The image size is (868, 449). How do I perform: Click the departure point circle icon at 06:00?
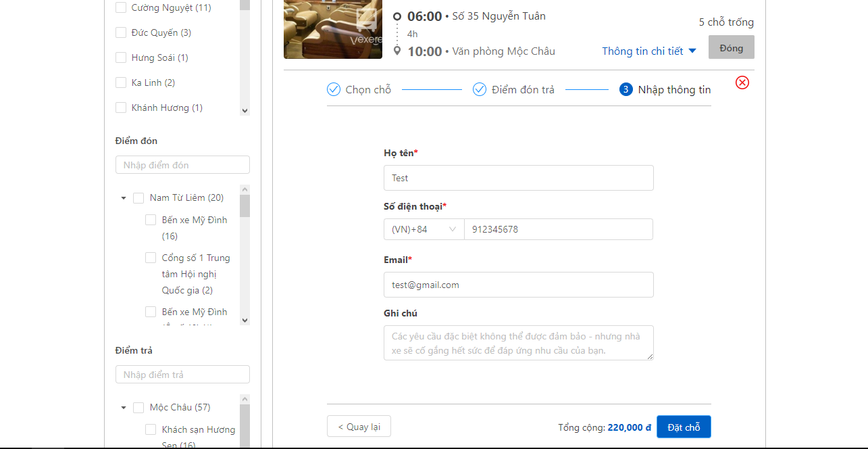click(x=397, y=16)
